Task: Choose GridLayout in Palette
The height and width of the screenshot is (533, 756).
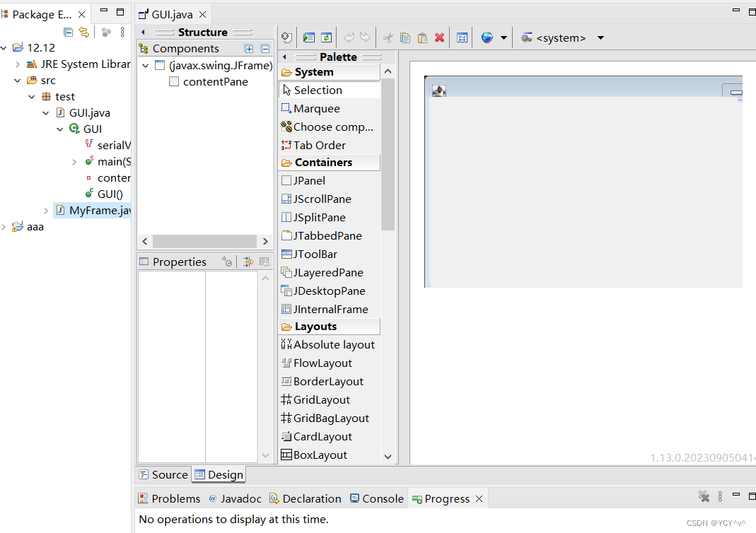Action: [330, 399]
